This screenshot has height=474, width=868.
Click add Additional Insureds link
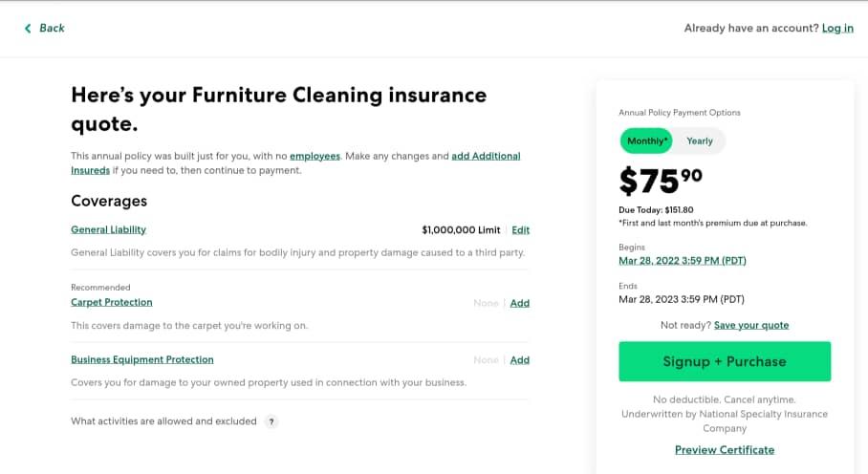point(486,156)
